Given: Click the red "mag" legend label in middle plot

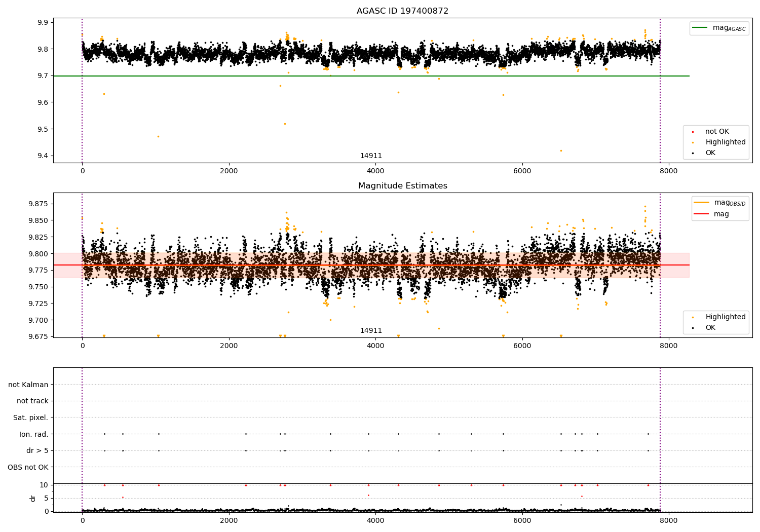Looking at the screenshot, I should [x=721, y=214].
